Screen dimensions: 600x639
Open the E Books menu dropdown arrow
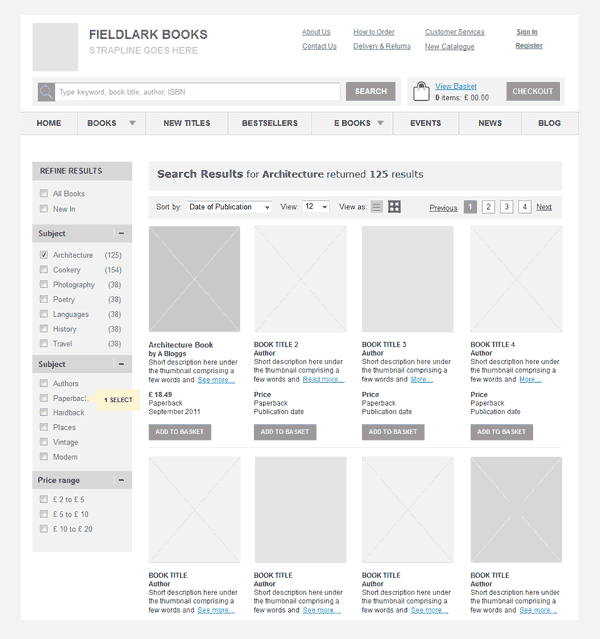[x=381, y=124]
